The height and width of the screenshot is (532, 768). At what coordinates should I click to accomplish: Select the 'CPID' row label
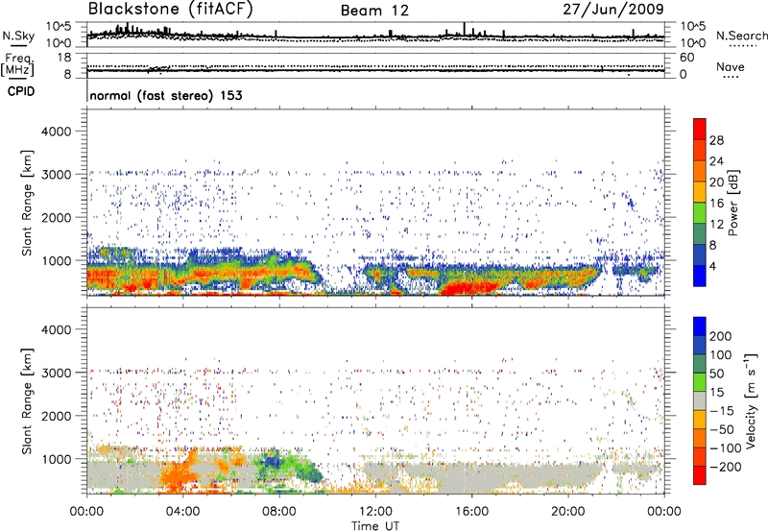point(21,91)
